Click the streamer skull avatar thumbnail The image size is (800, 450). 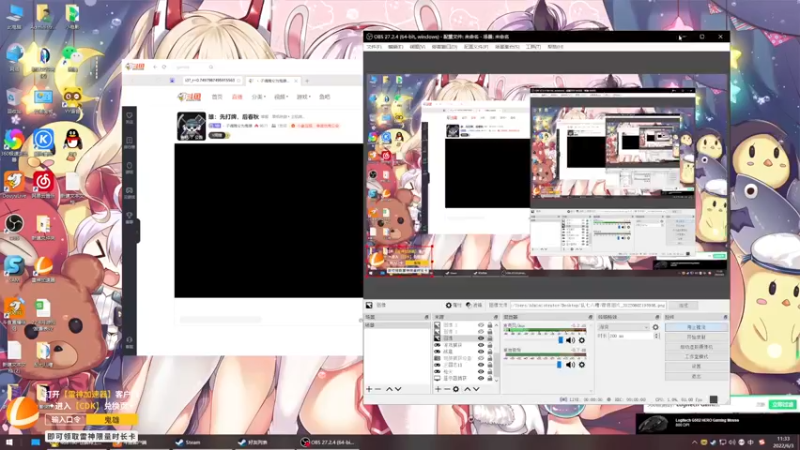(x=191, y=127)
